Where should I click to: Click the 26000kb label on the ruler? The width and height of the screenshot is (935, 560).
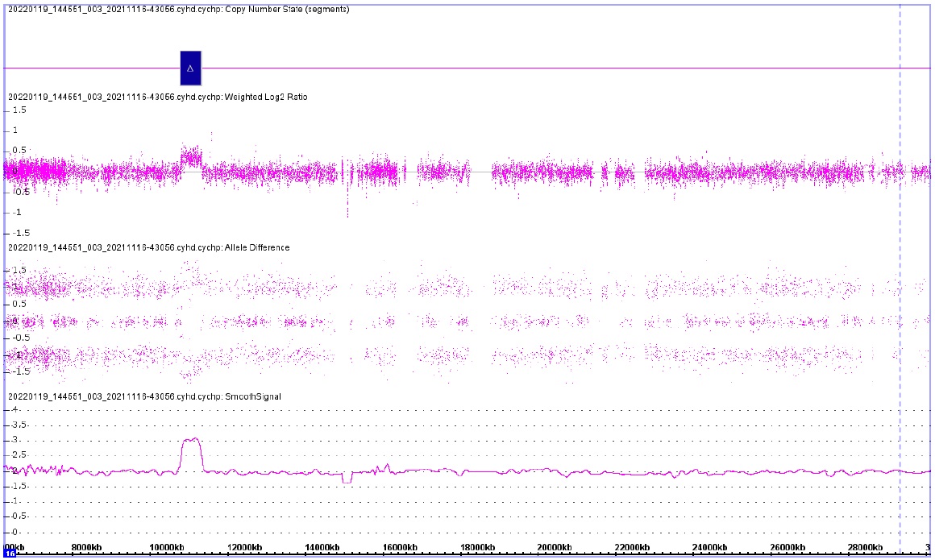pos(788,548)
